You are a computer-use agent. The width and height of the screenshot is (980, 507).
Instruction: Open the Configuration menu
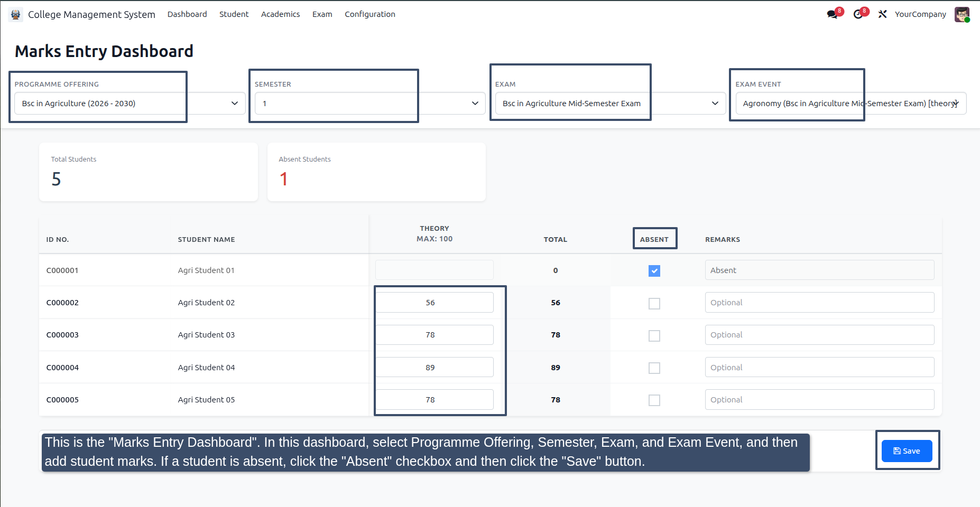click(x=370, y=14)
